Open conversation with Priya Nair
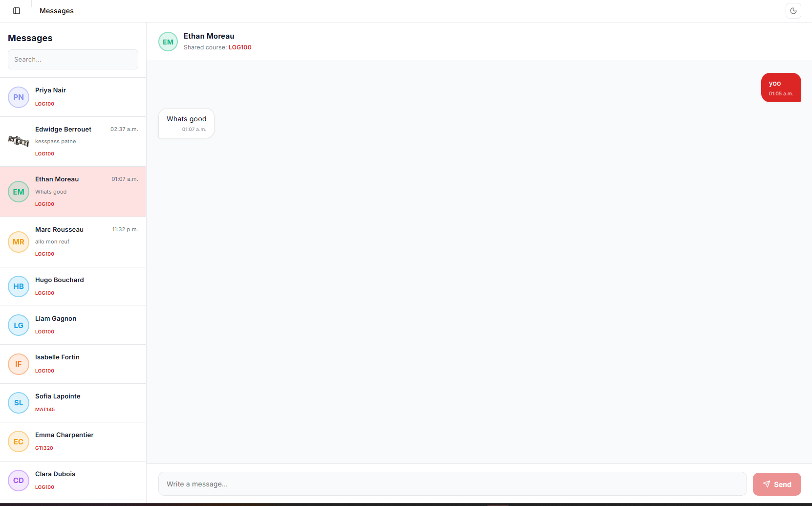812x506 pixels. pyautogui.click(x=73, y=97)
